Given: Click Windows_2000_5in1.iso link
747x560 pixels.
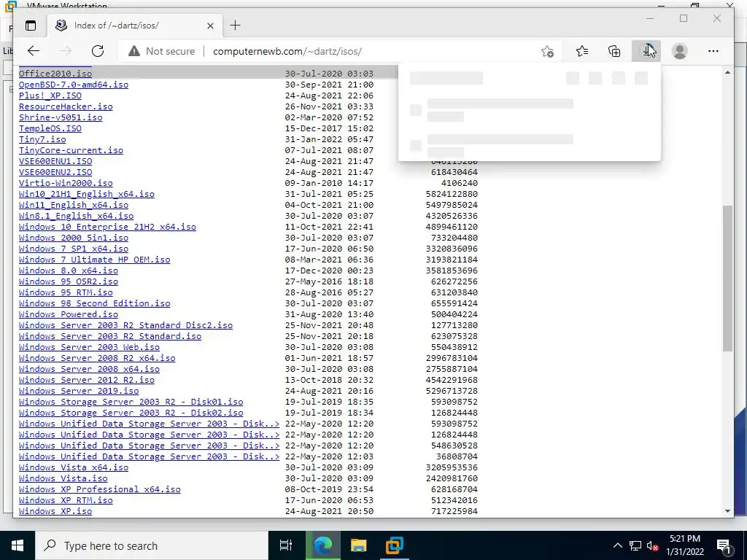Looking at the screenshot, I should [x=74, y=238].
